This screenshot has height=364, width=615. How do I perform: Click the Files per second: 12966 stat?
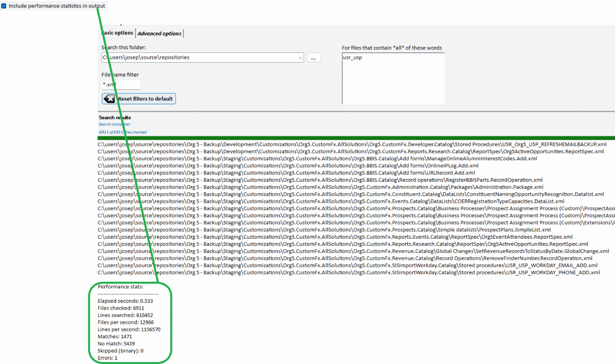click(126, 322)
